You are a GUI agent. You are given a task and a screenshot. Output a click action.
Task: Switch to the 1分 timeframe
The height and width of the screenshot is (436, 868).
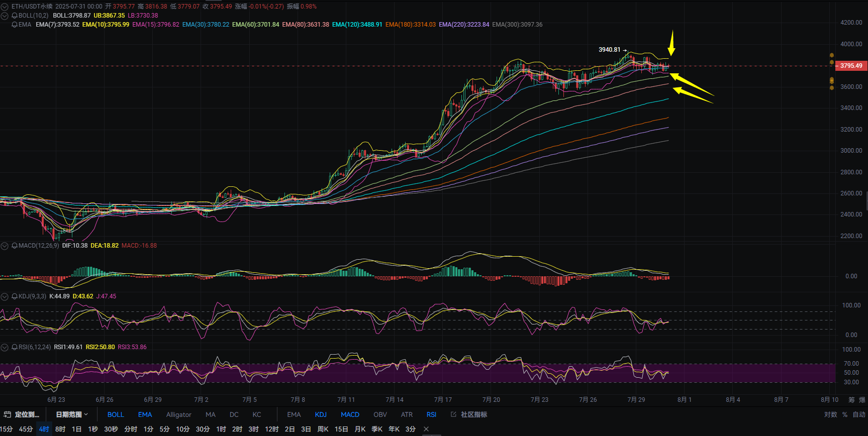(x=148, y=429)
